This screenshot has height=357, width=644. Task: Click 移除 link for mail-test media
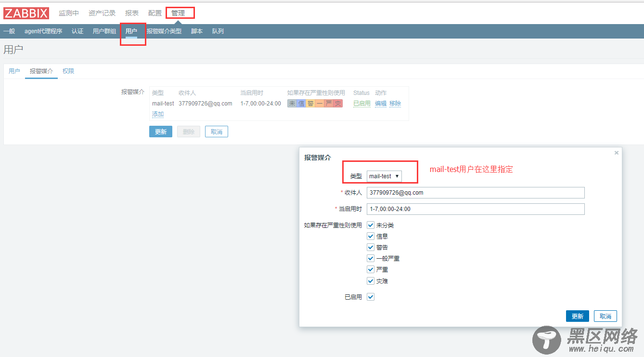395,104
